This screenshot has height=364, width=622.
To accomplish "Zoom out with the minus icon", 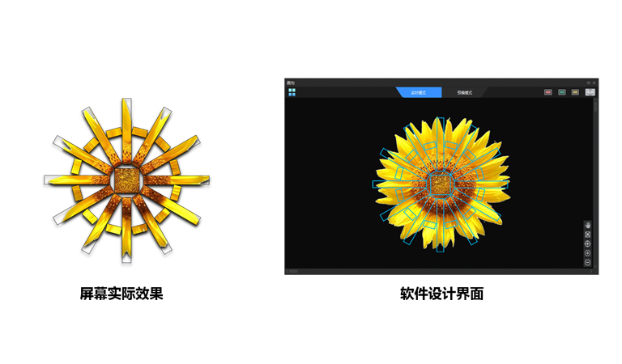I will 587,263.
